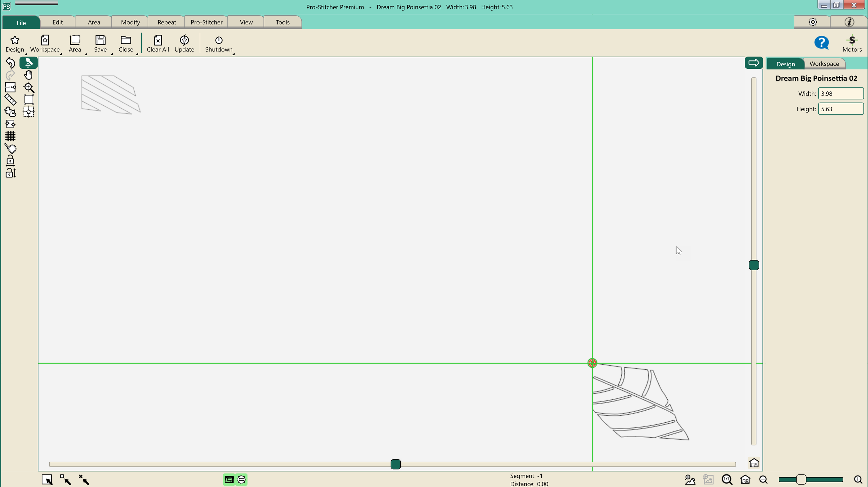Screen dimensions: 868x487
Task: Click the Width input field
Action: tap(840, 93)
